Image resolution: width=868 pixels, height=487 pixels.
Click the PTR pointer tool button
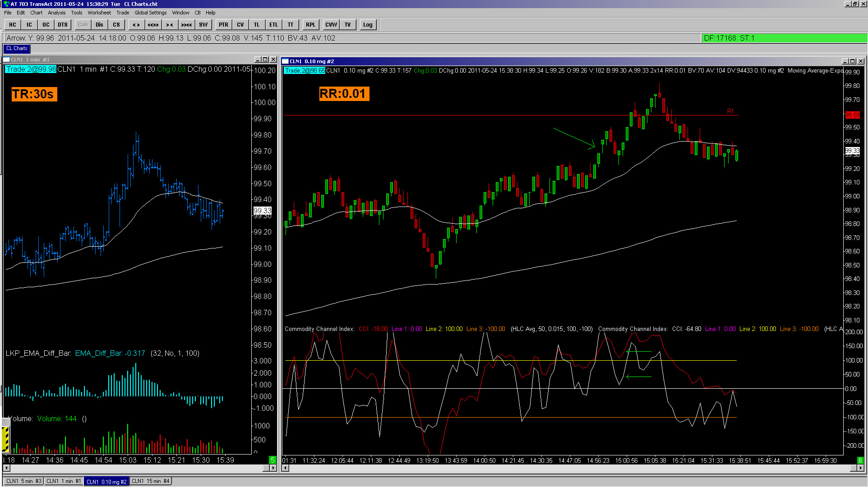pos(223,25)
